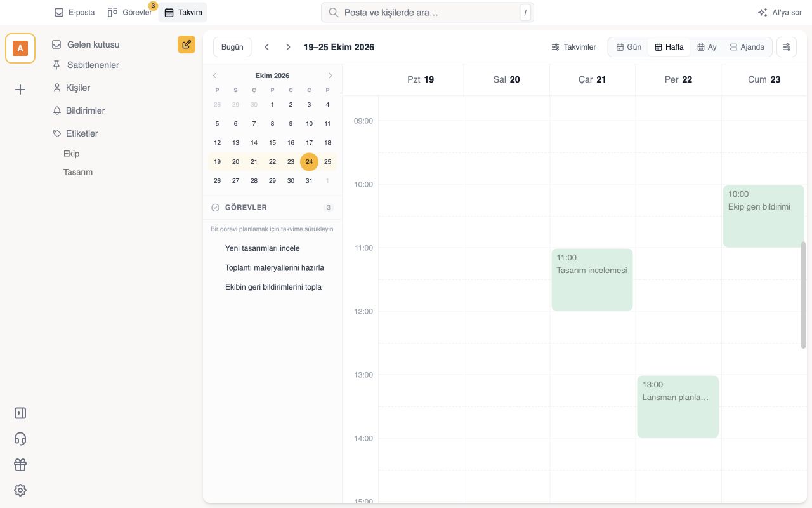Open calendar view options sliders icon
This screenshot has width=812, height=508.
click(787, 47)
